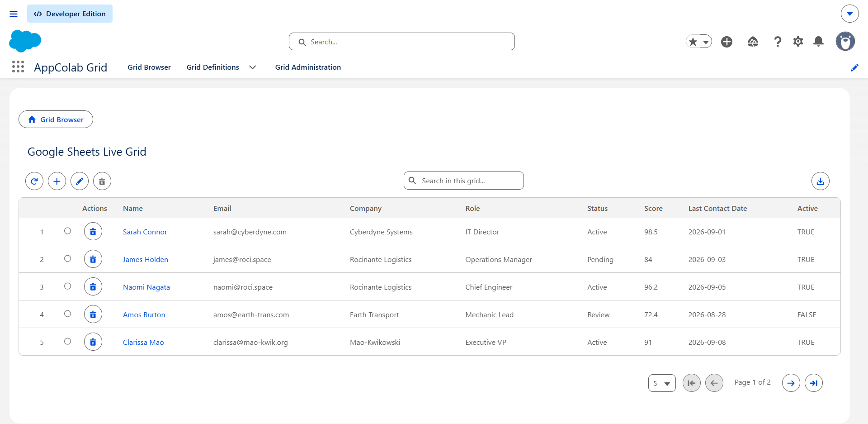Go to the previous page
Screen dimensions: 868x424
coord(714,383)
